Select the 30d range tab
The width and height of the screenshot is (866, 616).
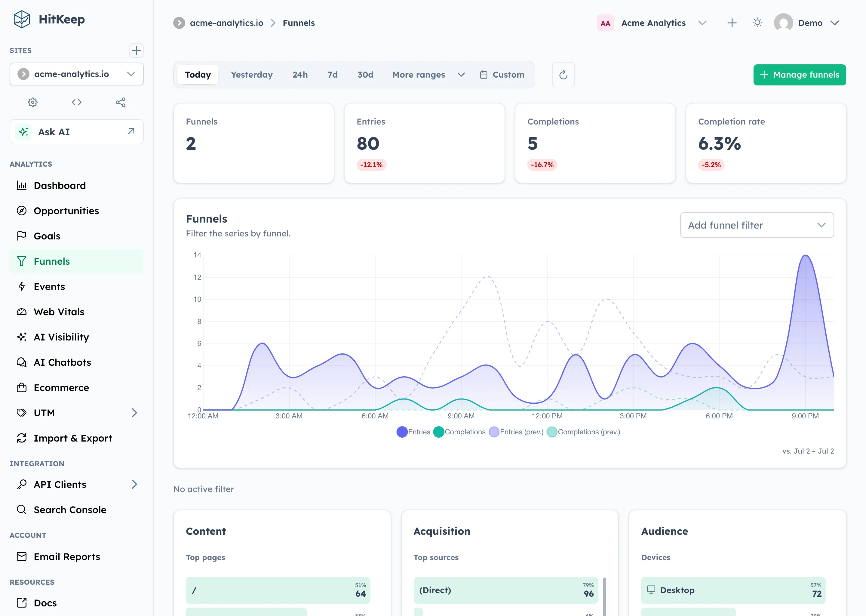365,75
